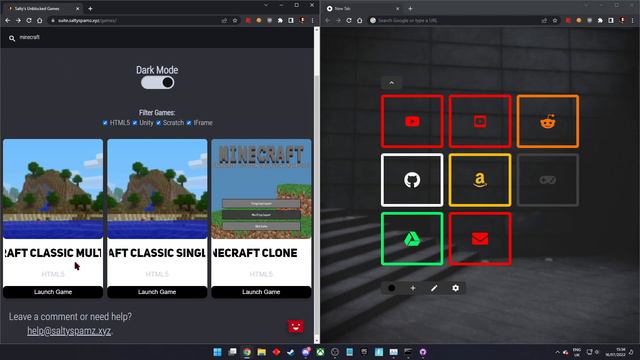
Task: Open Minecraft Clone title screen thumbnail
Action: pos(261,189)
